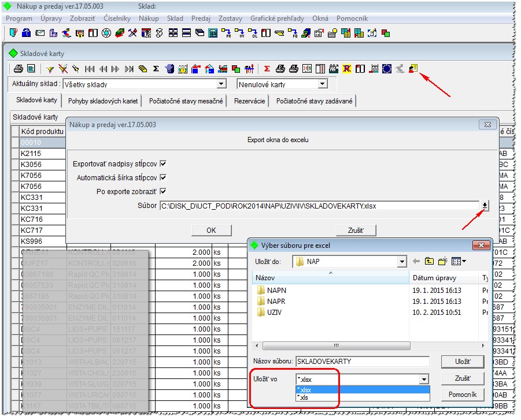The image size is (521, 420).
Task: Open the Zostavy menu
Action: click(x=230, y=18)
